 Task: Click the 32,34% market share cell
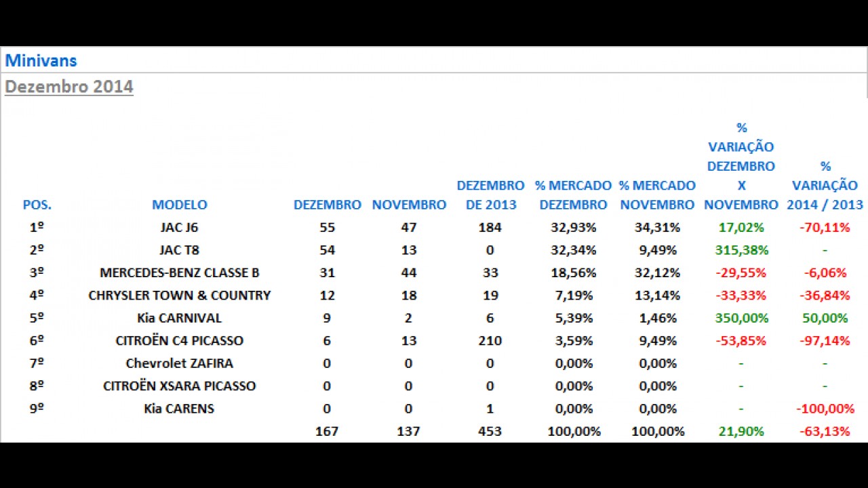(x=574, y=250)
